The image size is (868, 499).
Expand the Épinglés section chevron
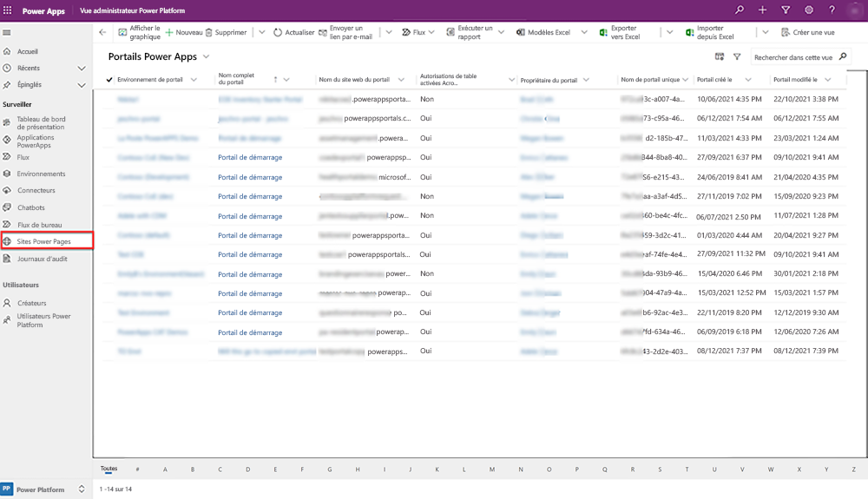tap(82, 85)
